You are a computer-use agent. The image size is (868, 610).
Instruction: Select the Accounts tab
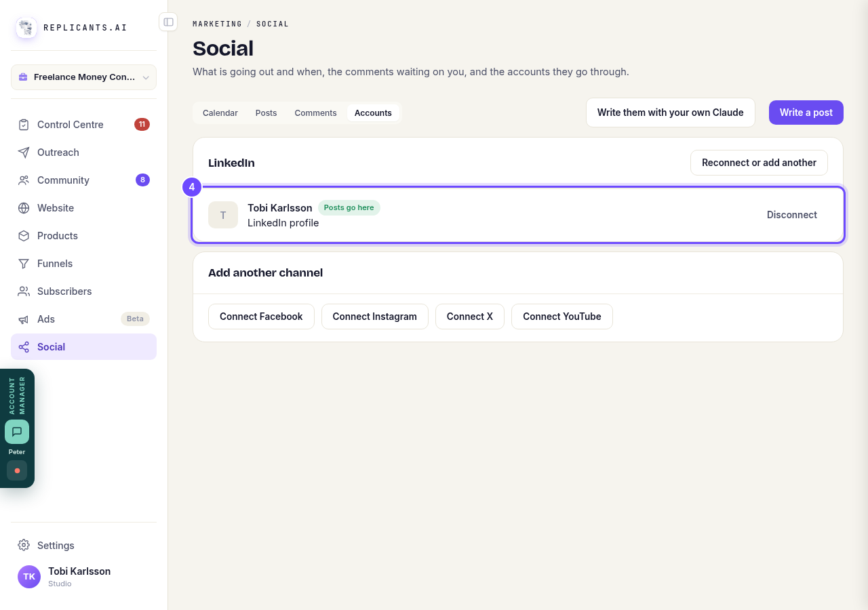pyautogui.click(x=373, y=113)
